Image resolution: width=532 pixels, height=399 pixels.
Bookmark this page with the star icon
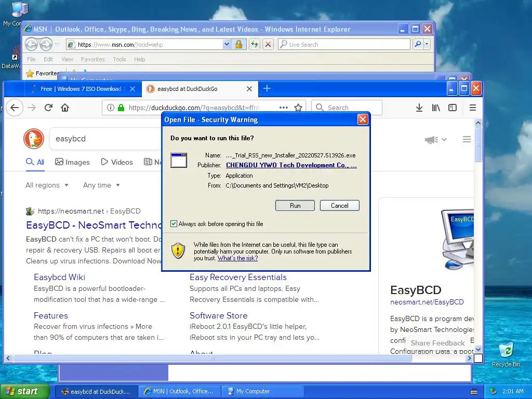pyautogui.click(x=298, y=108)
